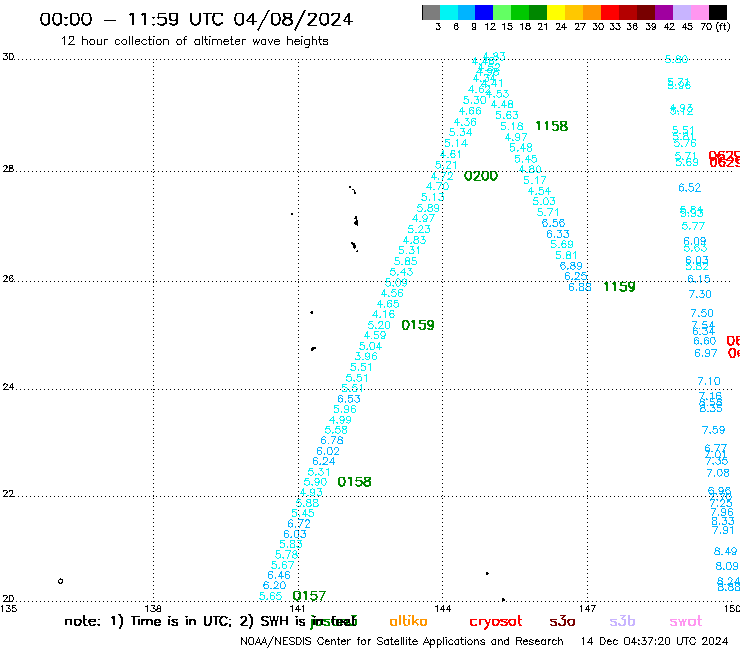Click the wave height value 6.89
740x650 pixels.
[571, 266]
